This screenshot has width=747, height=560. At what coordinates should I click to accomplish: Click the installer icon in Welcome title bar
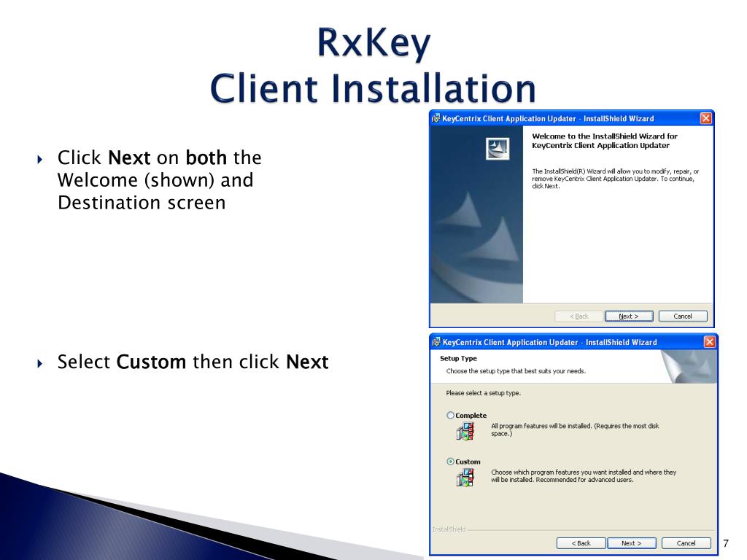tap(436, 118)
